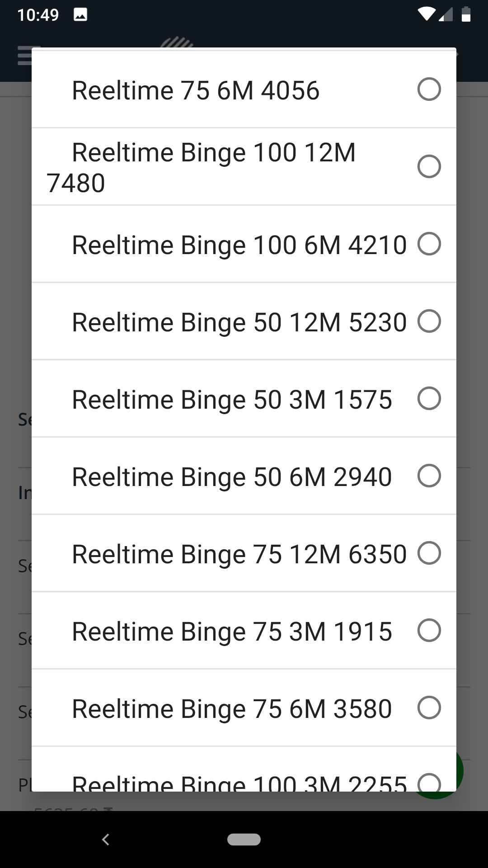Tap the image notification icon in status bar
This screenshot has height=868, width=488.
[x=80, y=15]
